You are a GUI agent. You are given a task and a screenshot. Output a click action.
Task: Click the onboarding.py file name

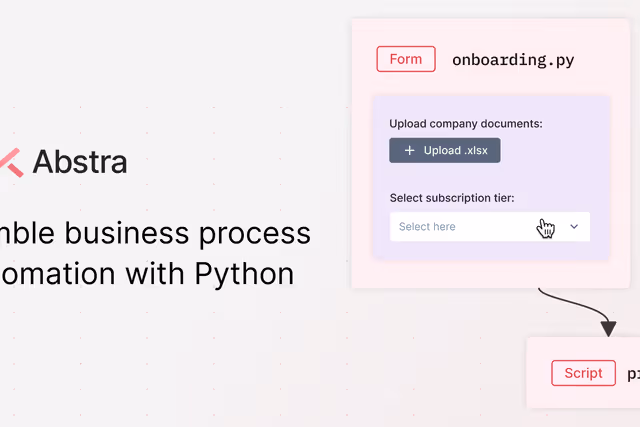(x=513, y=60)
